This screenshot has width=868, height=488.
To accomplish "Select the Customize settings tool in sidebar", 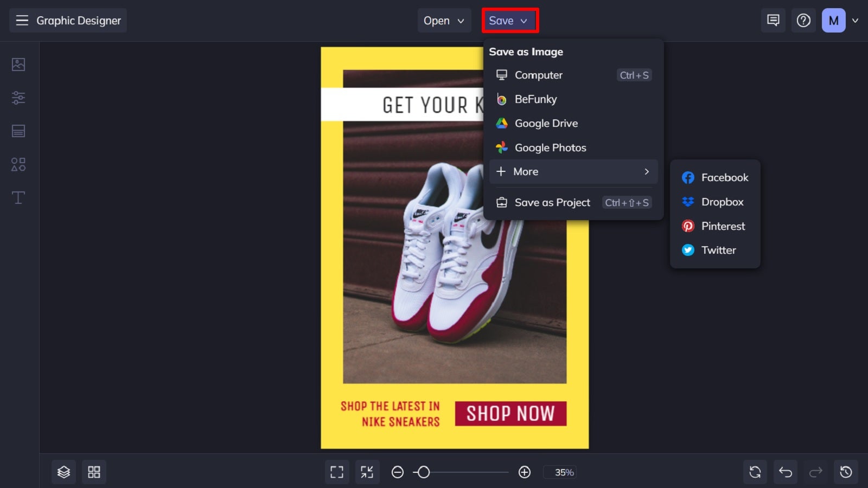I will 18,98.
